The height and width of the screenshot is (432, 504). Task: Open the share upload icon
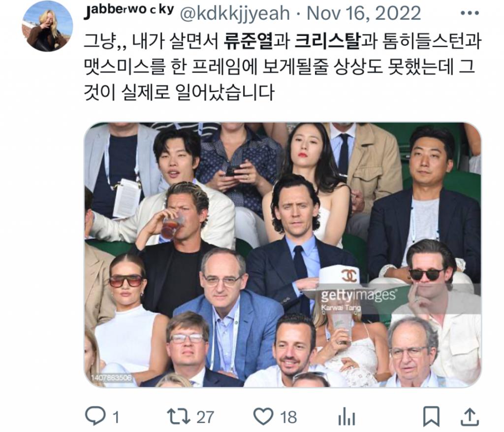(470, 417)
